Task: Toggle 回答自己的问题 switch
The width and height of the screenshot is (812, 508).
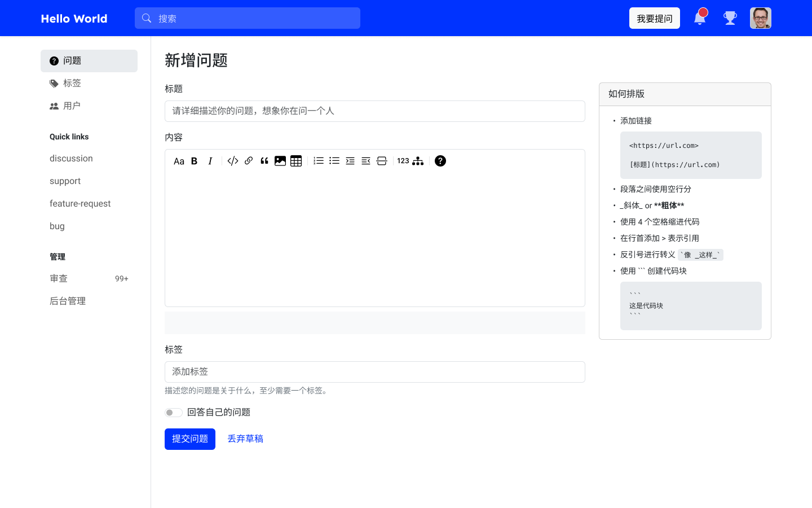Action: (x=174, y=413)
